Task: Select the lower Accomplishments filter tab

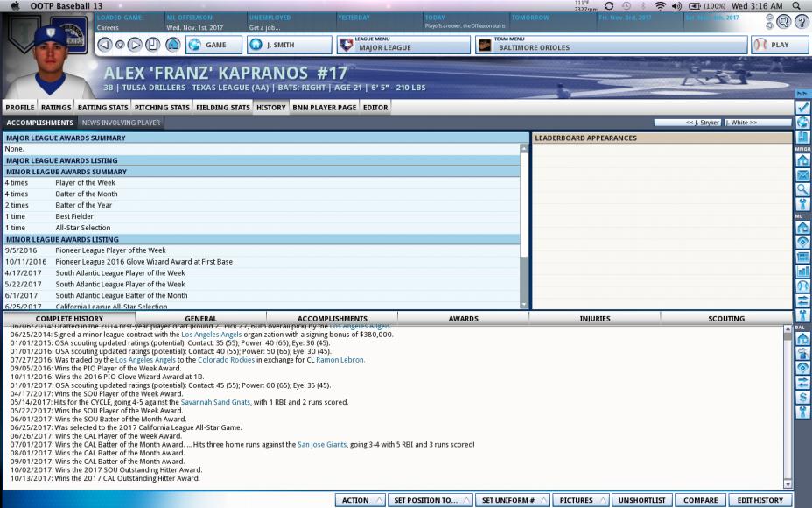Action: click(332, 318)
